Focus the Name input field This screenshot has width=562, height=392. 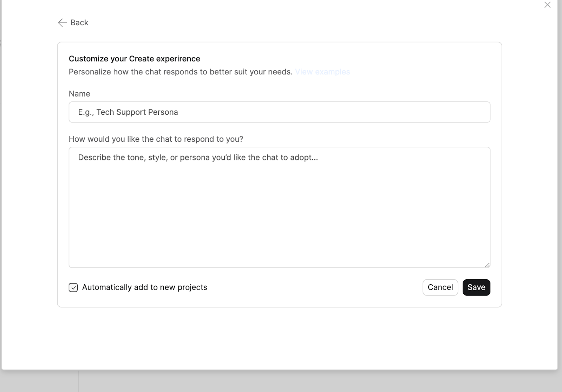[280, 112]
